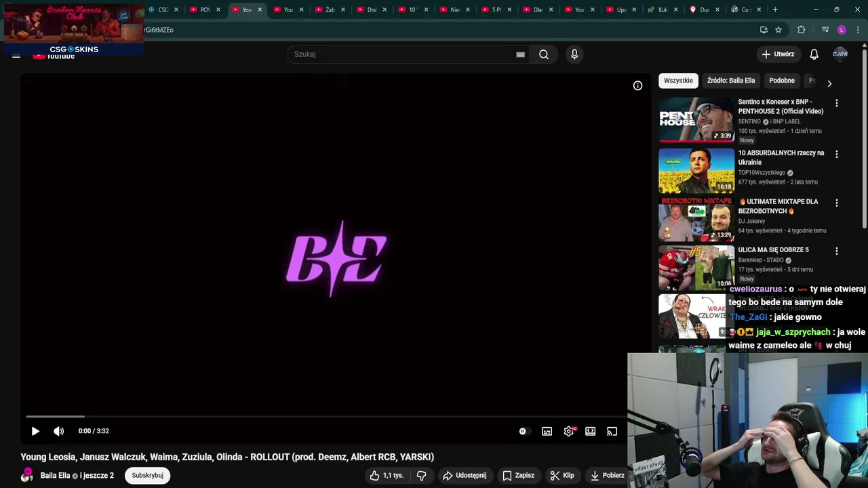Screen dimensions: 868x488
Task: Click the 0:00 / 3:32 time display
Action: (x=94, y=431)
